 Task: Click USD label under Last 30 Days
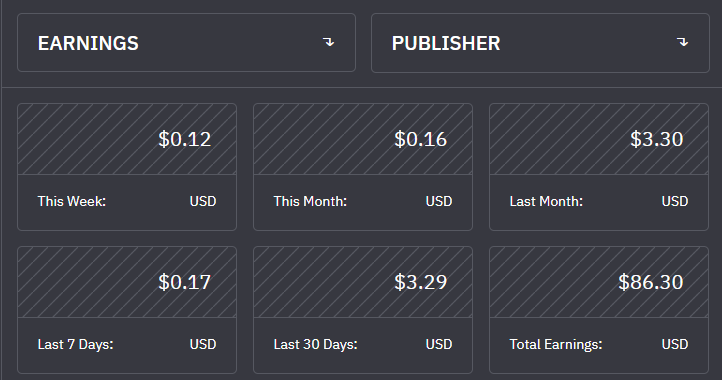(x=439, y=345)
